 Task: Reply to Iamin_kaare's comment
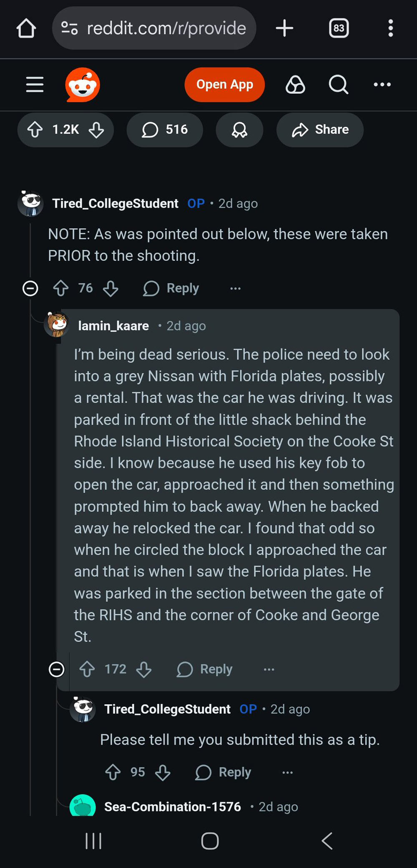point(205,669)
